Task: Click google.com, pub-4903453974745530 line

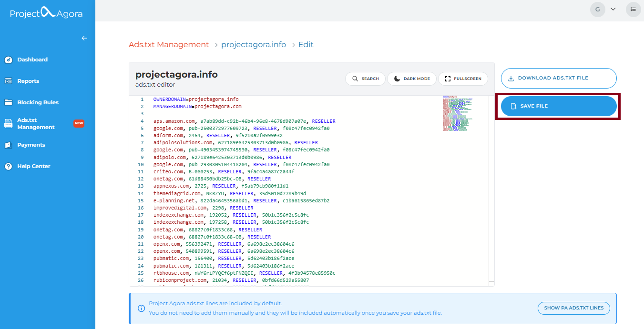Action: click(241, 150)
